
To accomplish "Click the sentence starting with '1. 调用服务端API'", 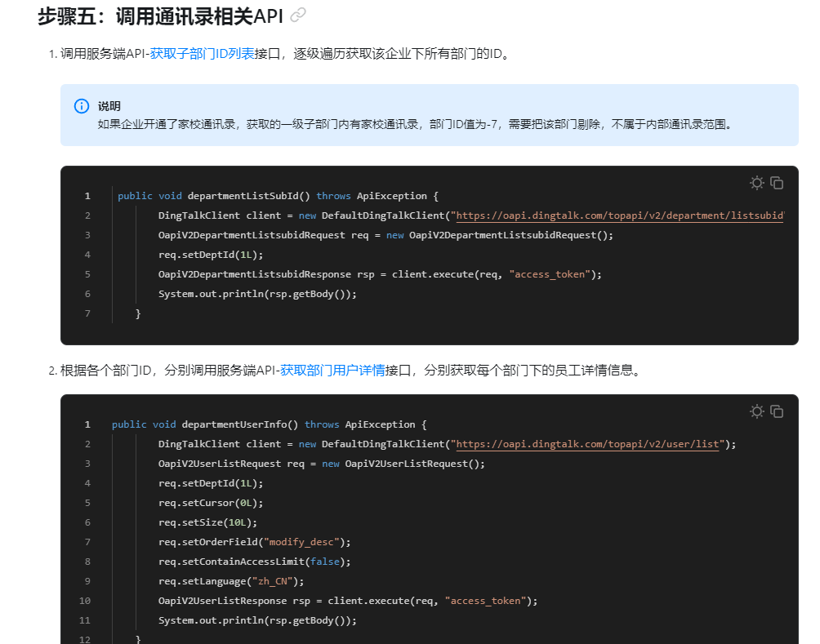I will 279,54.
